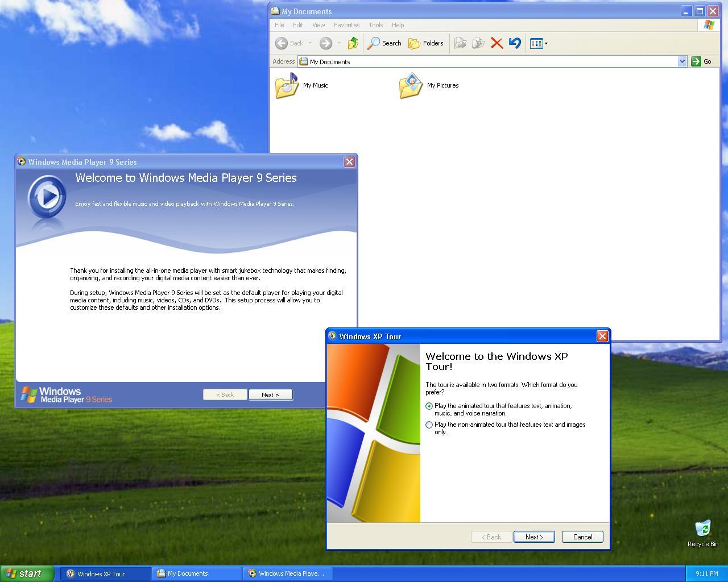Close the My Documents window

coord(713,11)
